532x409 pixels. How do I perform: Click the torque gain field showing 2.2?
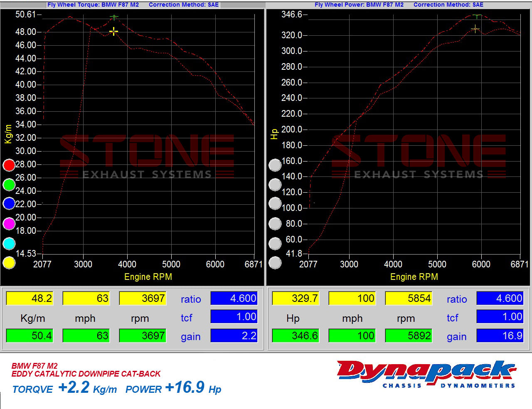click(x=234, y=336)
